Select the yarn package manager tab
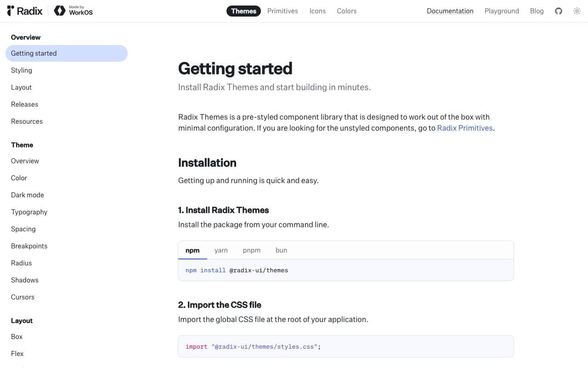This screenshot has height=368, width=588. [221, 250]
